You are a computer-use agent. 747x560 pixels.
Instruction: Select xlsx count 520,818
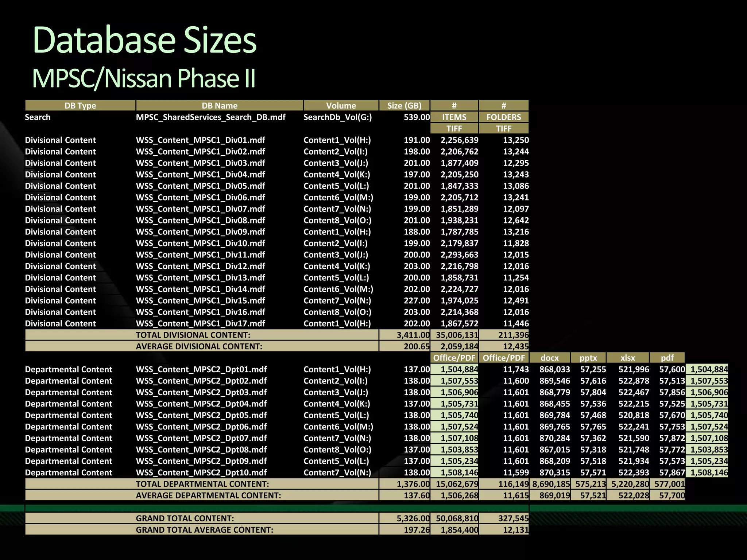click(x=634, y=415)
